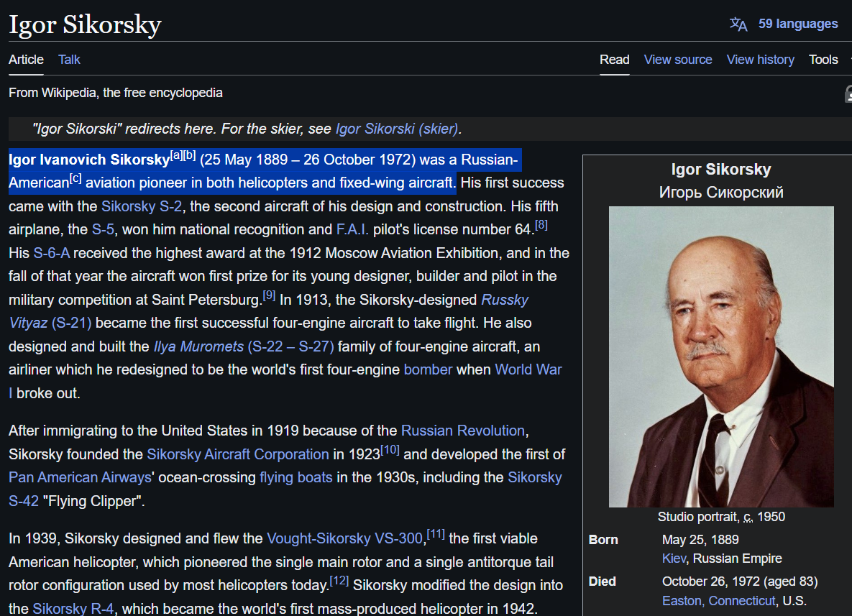The height and width of the screenshot is (616, 852).
Task: Open the View source tab
Action: tap(678, 60)
